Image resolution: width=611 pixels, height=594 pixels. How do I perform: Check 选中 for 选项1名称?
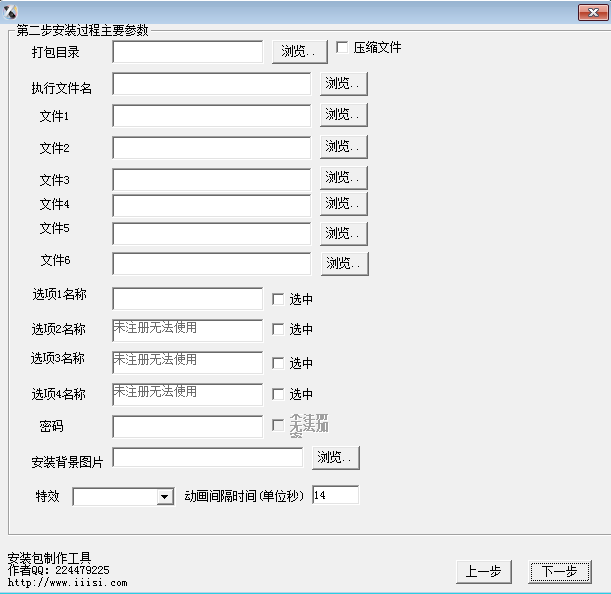point(279,298)
